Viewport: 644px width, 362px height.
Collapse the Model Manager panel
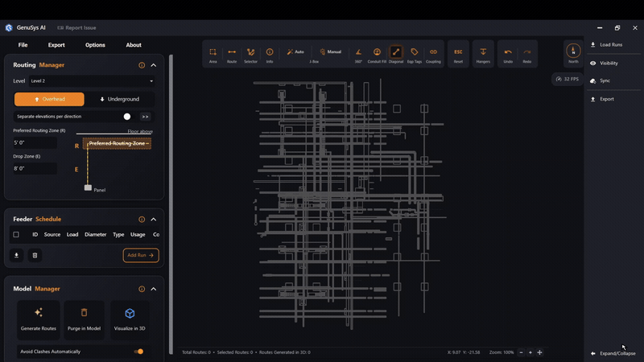(x=154, y=290)
